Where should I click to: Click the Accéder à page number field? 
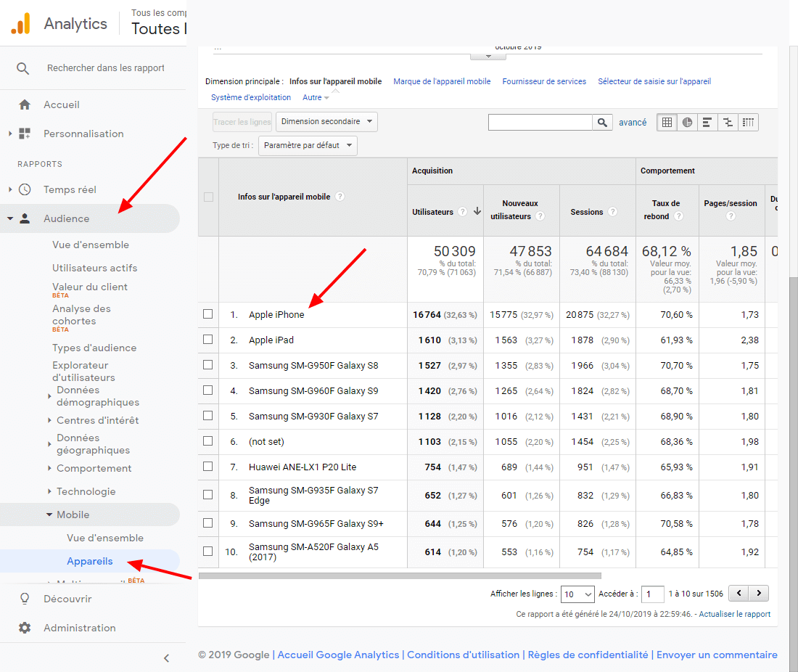point(653,594)
